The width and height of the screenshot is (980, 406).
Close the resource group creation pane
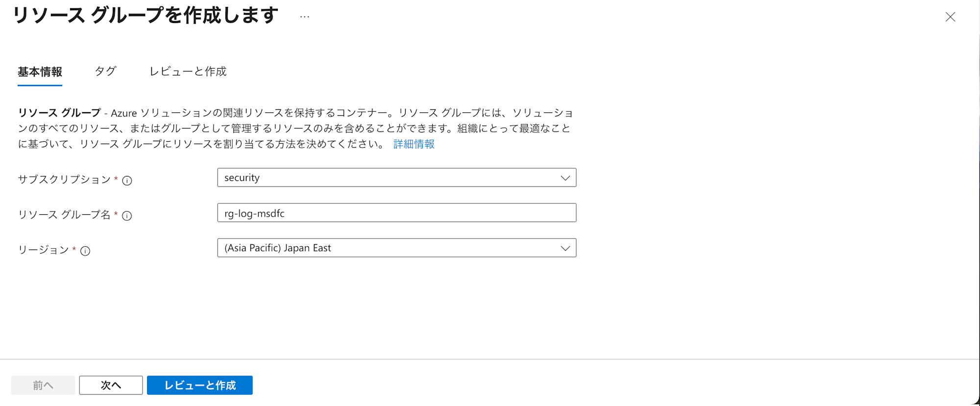[950, 17]
